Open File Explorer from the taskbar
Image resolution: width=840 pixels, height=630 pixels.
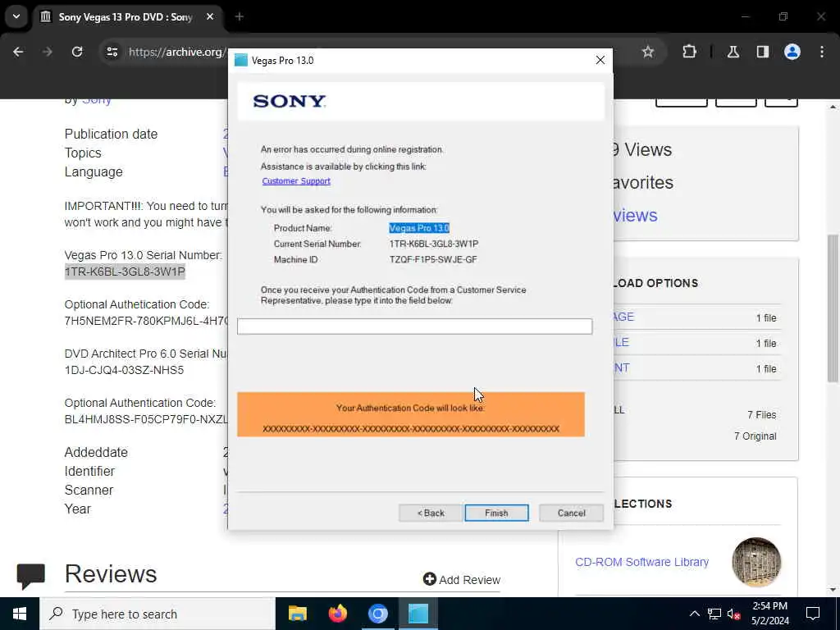[297, 614]
